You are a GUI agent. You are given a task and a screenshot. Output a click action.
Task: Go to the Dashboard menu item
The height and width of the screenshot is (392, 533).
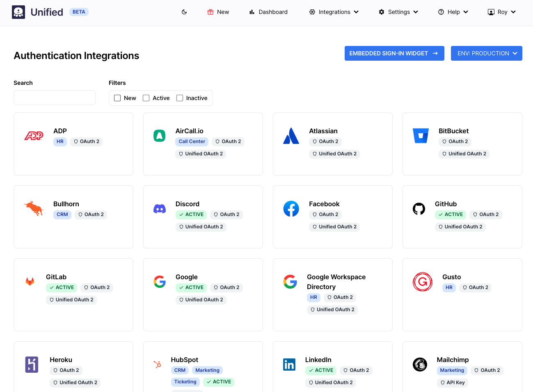[x=268, y=12]
